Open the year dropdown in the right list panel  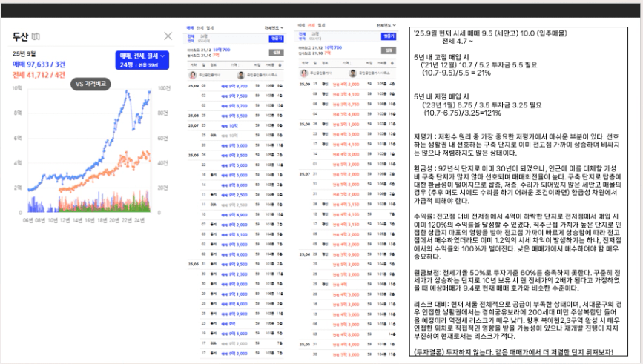pyautogui.click(x=386, y=25)
